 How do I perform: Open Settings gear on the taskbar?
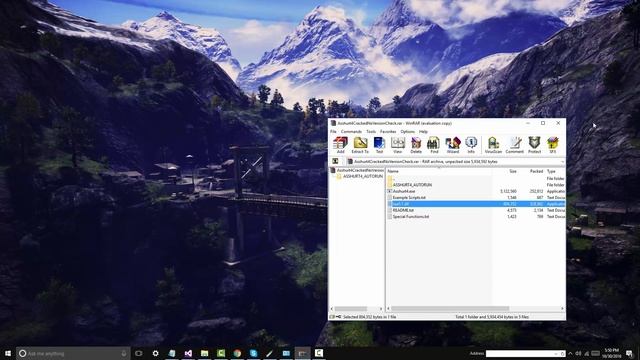tap(156, 353)
